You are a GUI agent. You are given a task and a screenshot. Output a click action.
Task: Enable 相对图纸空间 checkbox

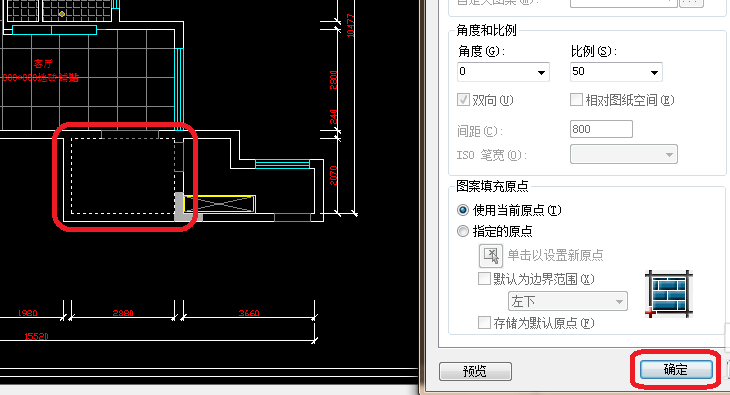[x=576, y=100]
